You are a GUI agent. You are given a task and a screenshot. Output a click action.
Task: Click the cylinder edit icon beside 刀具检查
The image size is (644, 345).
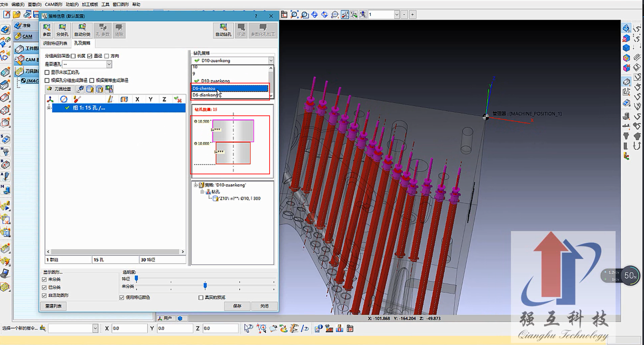[x=90, y=89]
